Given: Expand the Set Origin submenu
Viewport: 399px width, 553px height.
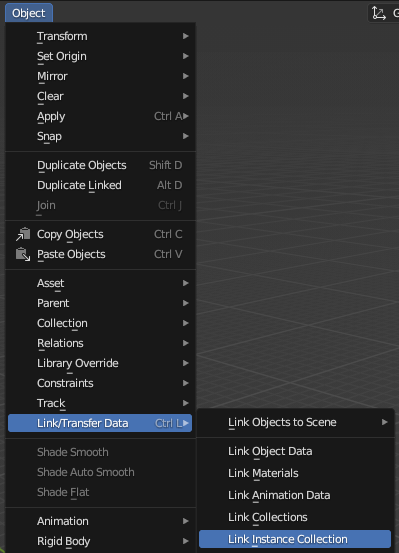Looking at the screenshot, I should tap(100, 56).
